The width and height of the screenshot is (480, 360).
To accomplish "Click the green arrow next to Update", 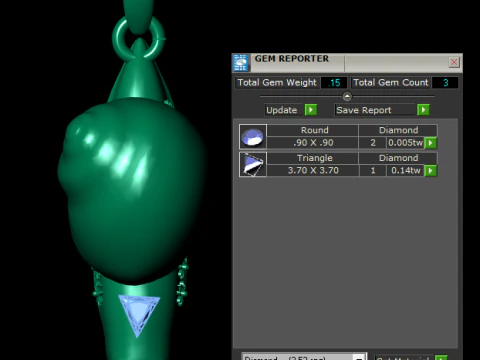I will pos(311,110).
